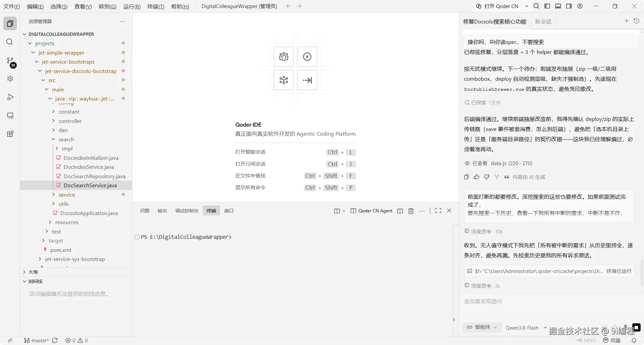Screen dimensions: 644x345
Task: Start a new chat with plus icon
Action: point(626,21)
